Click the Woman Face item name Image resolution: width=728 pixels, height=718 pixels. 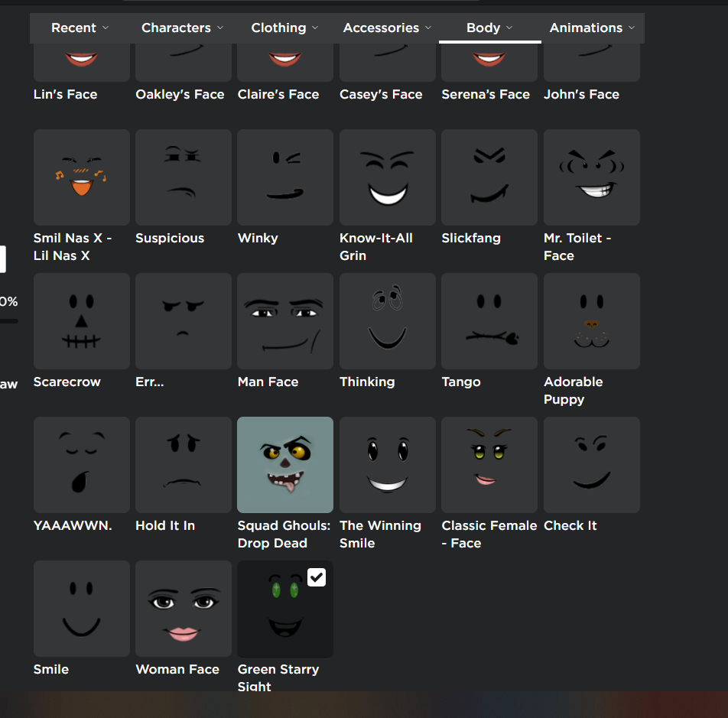click(177, 669)
